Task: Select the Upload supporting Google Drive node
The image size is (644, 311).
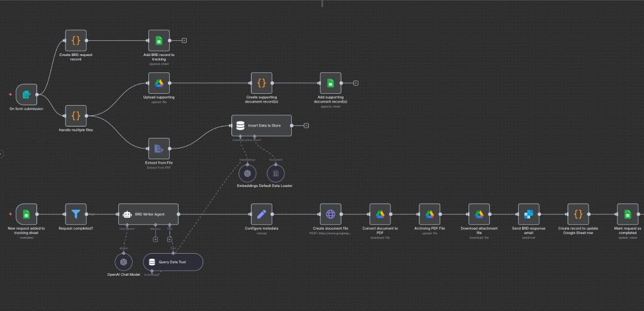Action: [159, 83]
